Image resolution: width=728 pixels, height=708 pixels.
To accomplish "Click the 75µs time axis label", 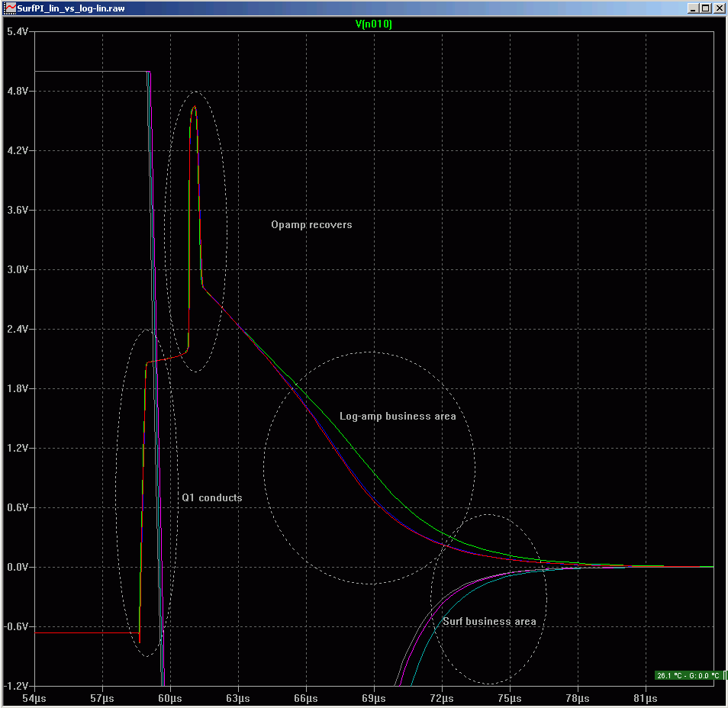I will coord(510,698).
